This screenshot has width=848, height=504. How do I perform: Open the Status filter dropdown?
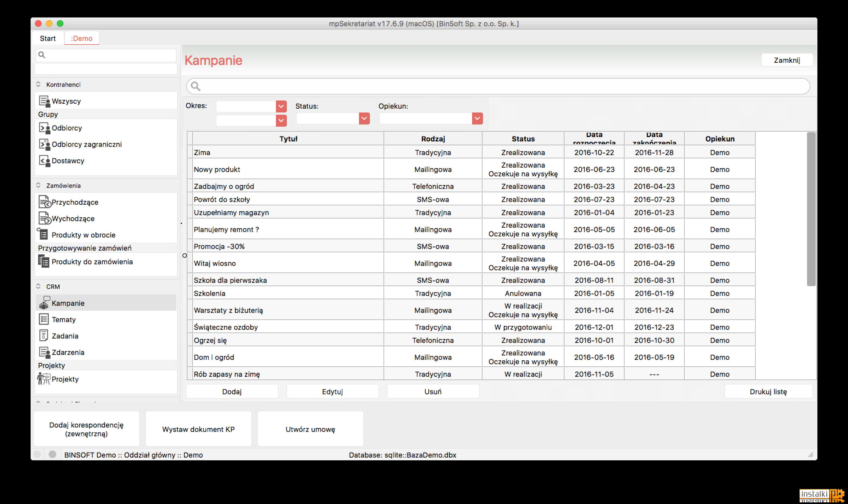[x=364, y=118]
